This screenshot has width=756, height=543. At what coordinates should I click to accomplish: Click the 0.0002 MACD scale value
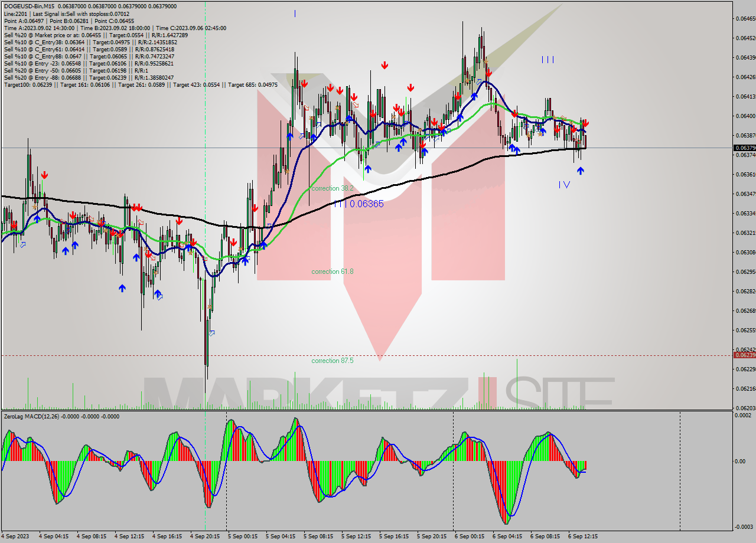[742, 416]
